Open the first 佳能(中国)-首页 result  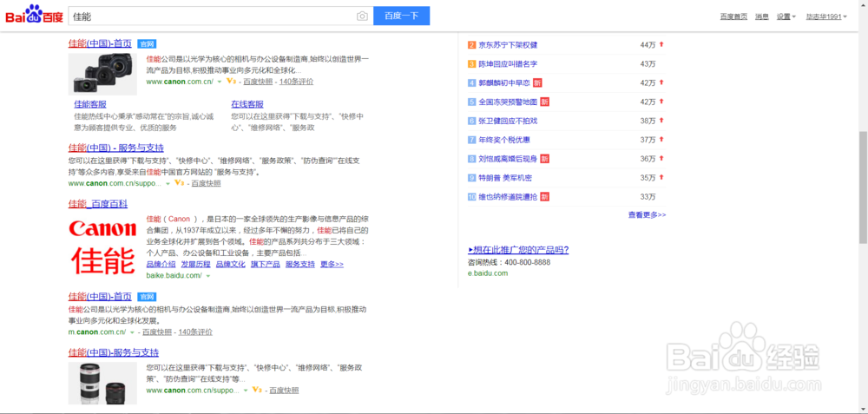[100, 43]
